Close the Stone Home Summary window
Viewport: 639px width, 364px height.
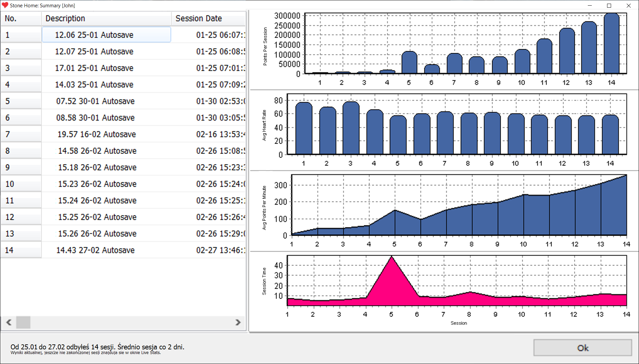628,5
